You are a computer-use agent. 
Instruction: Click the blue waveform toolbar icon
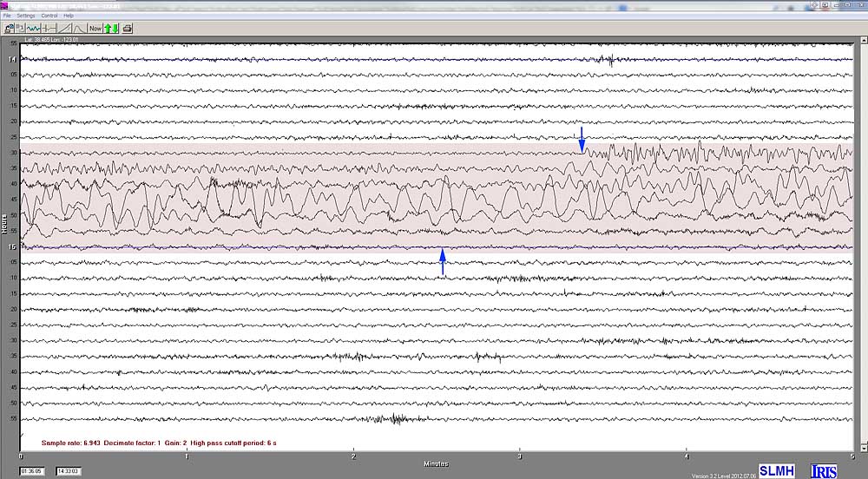coord(33,29)
